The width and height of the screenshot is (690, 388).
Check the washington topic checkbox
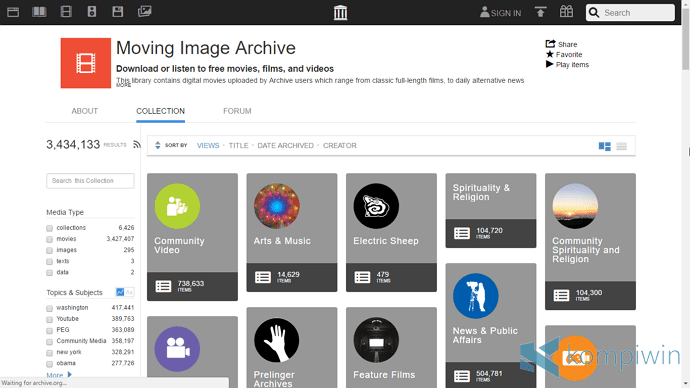coord(49,308)
